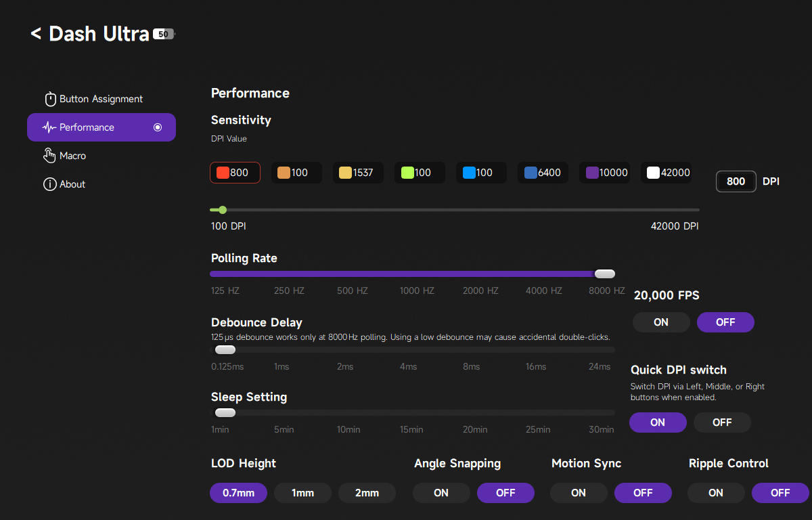Go to the About page
The image size is (812, 520).
tap(72, 184)
